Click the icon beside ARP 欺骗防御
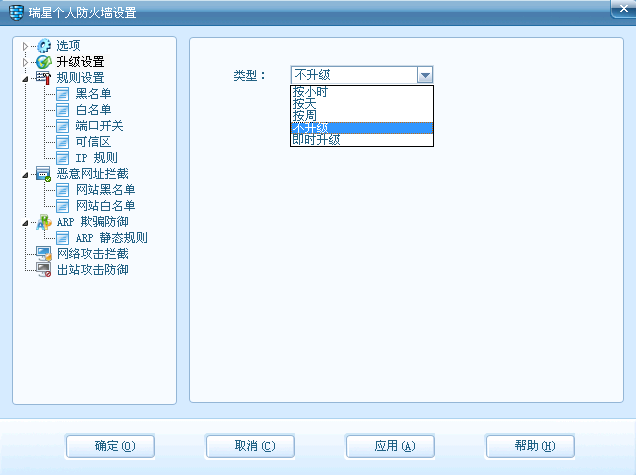 coord(44,222)
